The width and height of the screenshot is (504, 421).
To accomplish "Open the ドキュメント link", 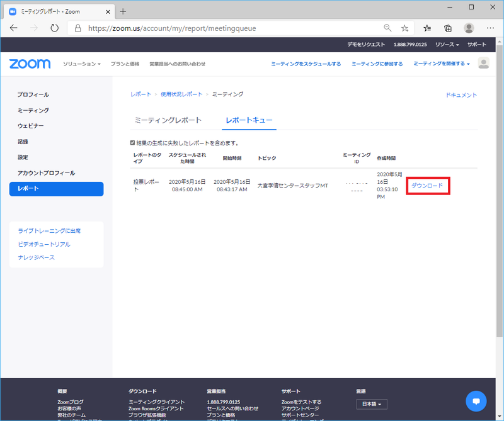I will pyautogui.click(x=461, y=95).
